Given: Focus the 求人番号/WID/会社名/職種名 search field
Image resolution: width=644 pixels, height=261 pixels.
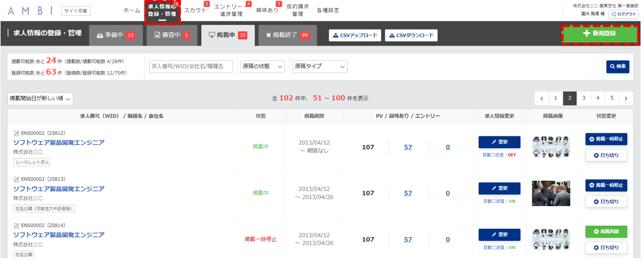Looking at the screenshot, I should (x=191, y=66).
